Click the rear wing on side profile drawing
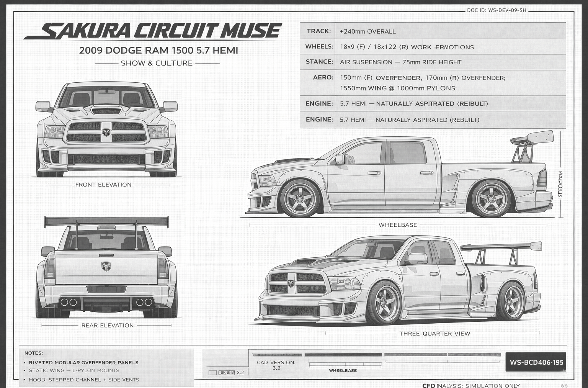This screenshot has height=388, width=588. pyautogui.click(x=532, y=147)
